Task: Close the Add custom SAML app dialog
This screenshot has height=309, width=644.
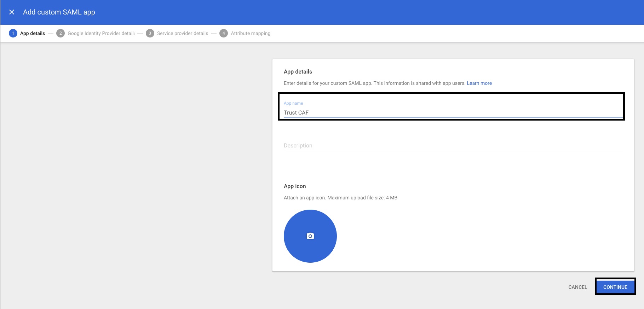Action: pos(12,12)
